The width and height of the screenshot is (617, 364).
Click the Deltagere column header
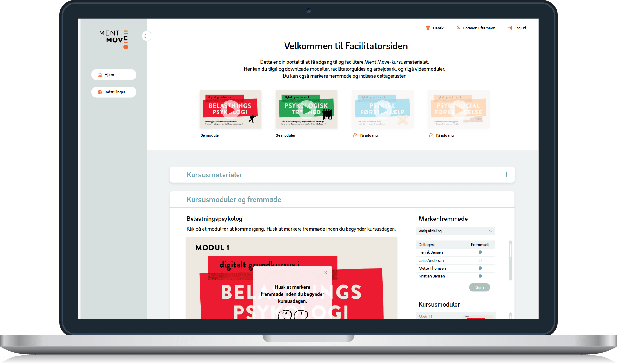[x=427, y=245]
